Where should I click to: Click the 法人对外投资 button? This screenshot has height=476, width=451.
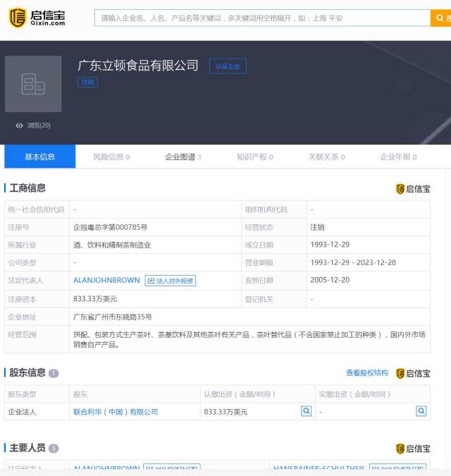tap(170, 281)
